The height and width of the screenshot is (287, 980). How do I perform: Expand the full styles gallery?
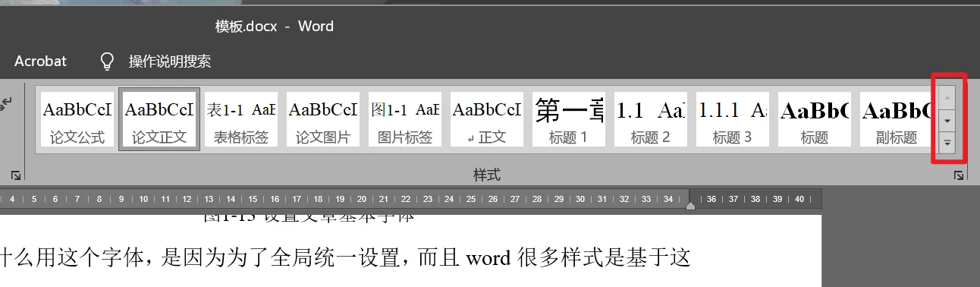[947, 142]
